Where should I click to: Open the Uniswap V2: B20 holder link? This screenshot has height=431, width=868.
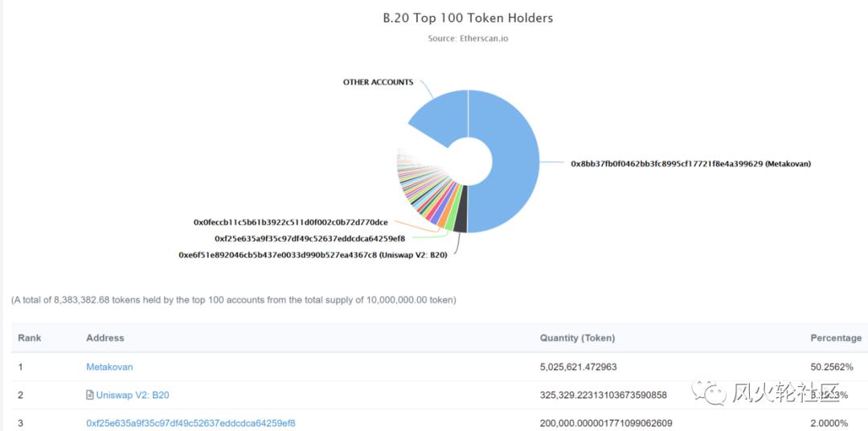point(133,395)
